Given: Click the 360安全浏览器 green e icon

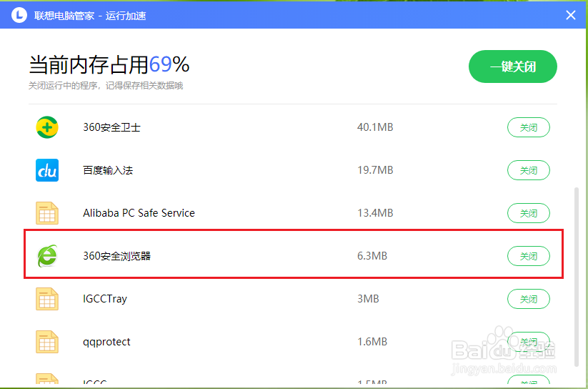Looking at the screenshot, I should [47, 256].
